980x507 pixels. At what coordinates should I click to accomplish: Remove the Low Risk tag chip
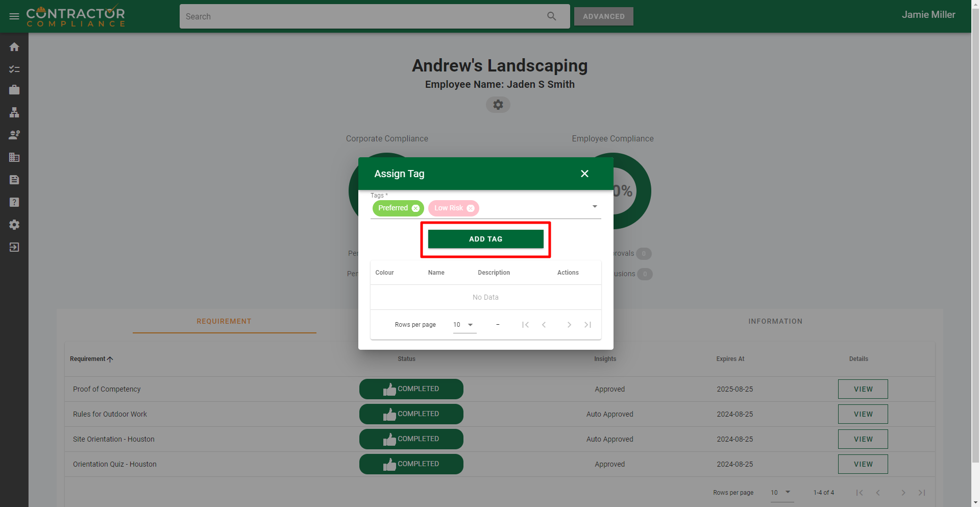click(471, 208)
